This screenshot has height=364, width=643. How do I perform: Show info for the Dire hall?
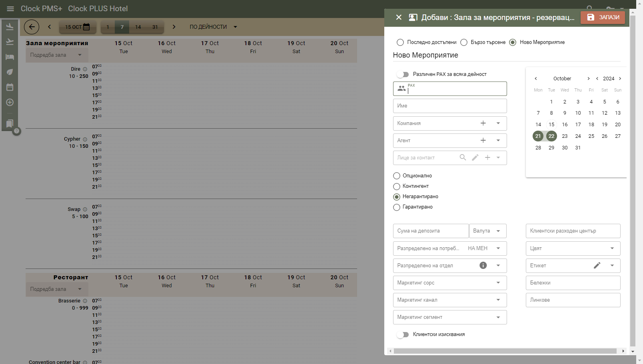pyautogui.click(x=85, y=69)
